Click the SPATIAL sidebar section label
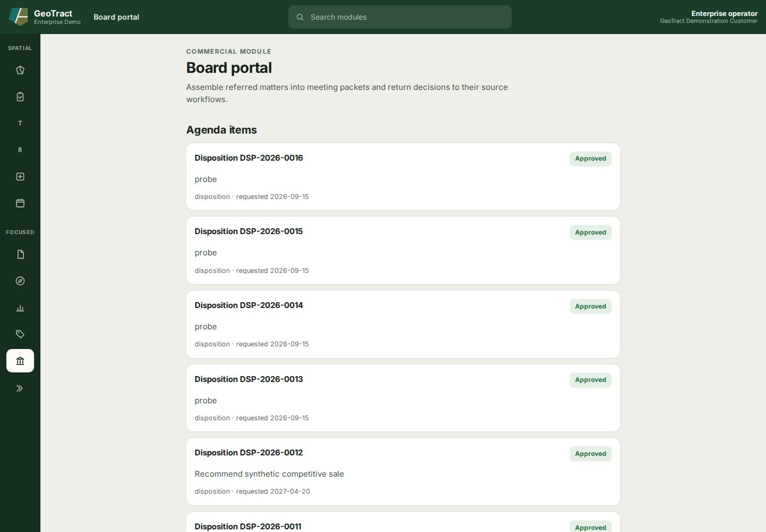The image size is (766, 532). pos(20,48)
